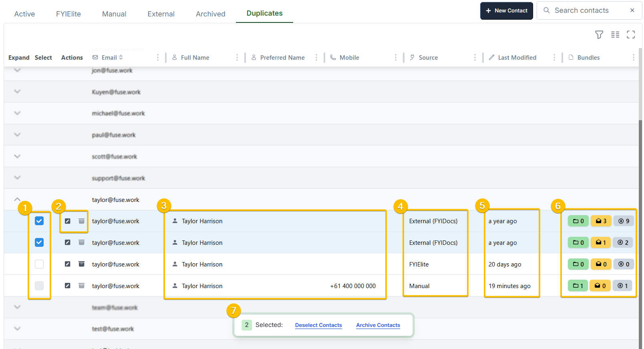Image resolution: width=644 pixels, height=349 pixels.
Task: Click the Archive Contacts link
Action: tap(378, 325)
